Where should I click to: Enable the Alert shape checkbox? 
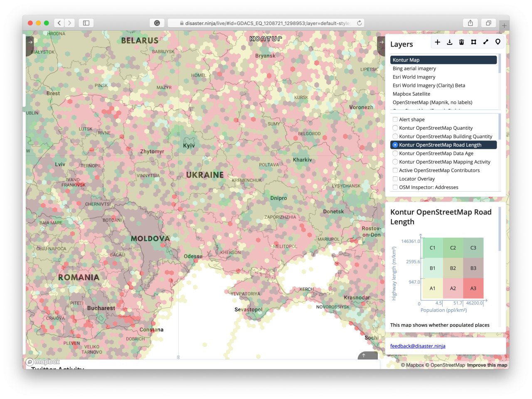(x=395, y=119)
